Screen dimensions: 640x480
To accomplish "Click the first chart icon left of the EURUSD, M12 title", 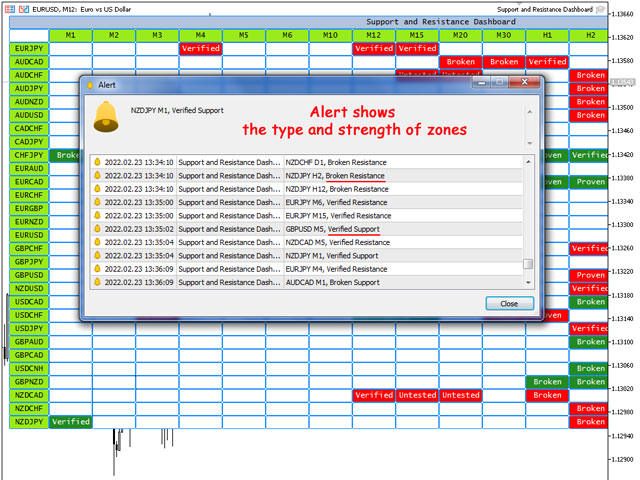I will coord(10,9).
